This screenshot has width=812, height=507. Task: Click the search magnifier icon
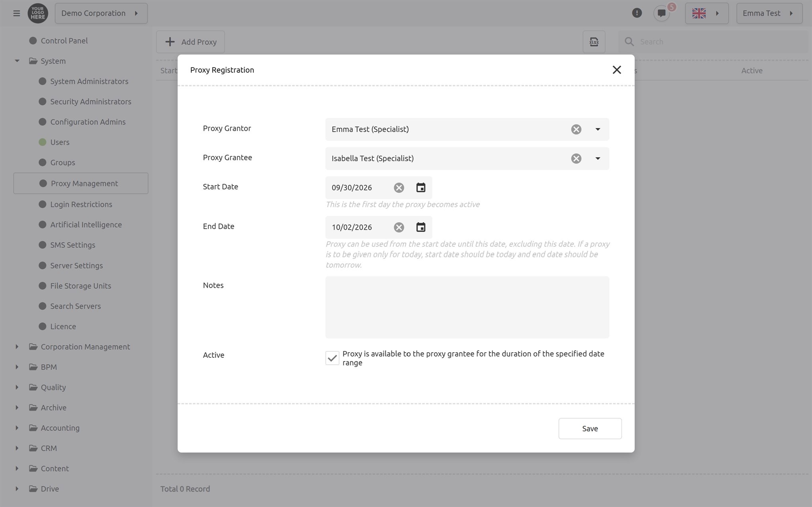point(629,42)
